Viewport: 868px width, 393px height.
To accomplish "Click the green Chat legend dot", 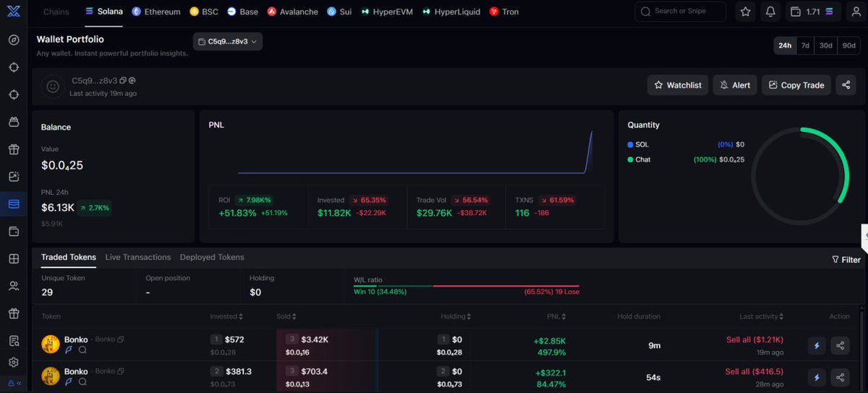I will pyautogui.click(x=630, y=159).
